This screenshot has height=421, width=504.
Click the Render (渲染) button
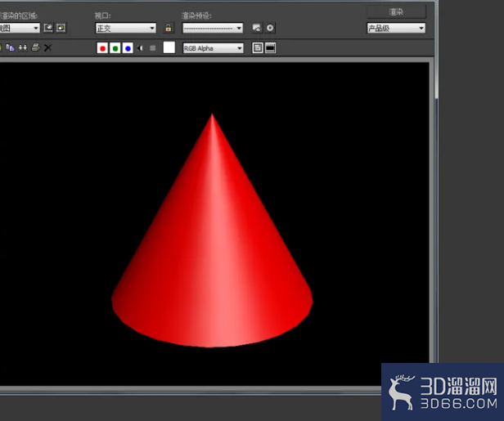(x=396, y=12)
